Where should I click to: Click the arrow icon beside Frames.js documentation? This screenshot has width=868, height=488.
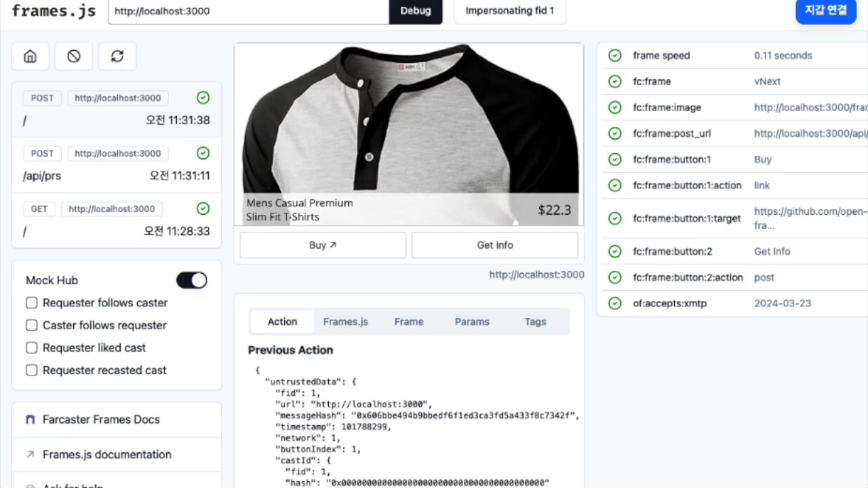pos(30,455)
